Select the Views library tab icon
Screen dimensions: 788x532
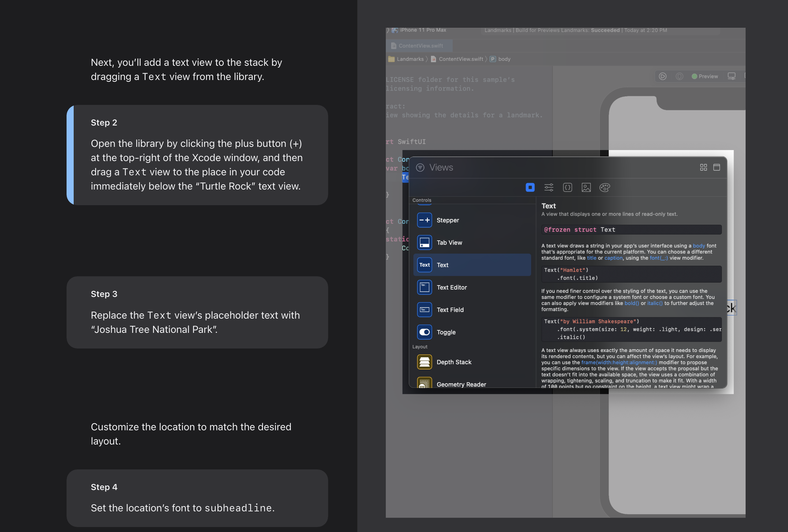coord(530,187)
